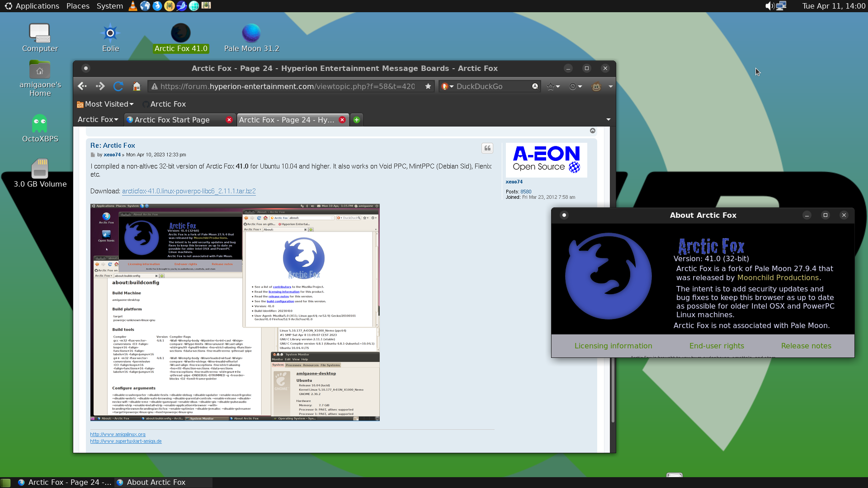The width and height of the screenshot is (868, 488).
Task: Click the A-EON Open Source avatar image
Action: tap(546, 160)
